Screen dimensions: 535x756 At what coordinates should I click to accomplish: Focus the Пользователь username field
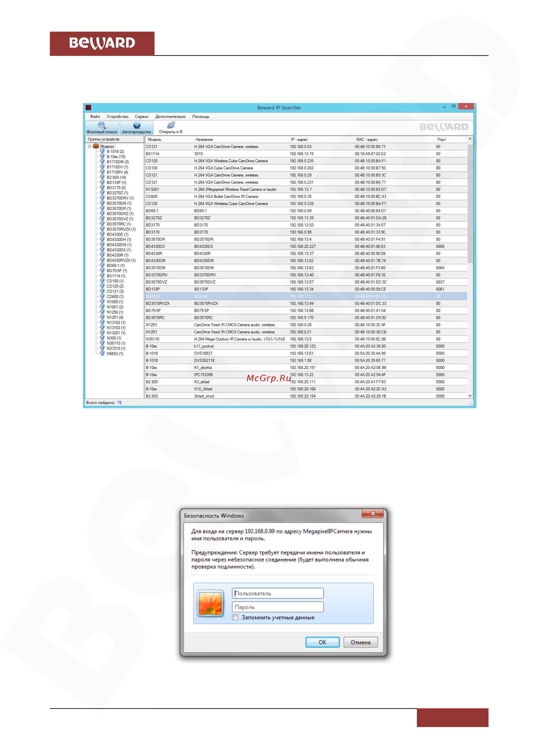tap(278, 593)
